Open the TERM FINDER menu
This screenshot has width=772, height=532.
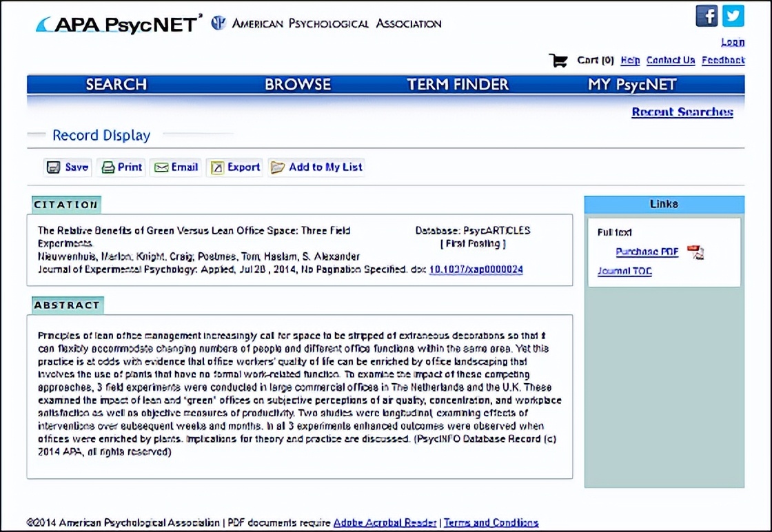(458, 85)
